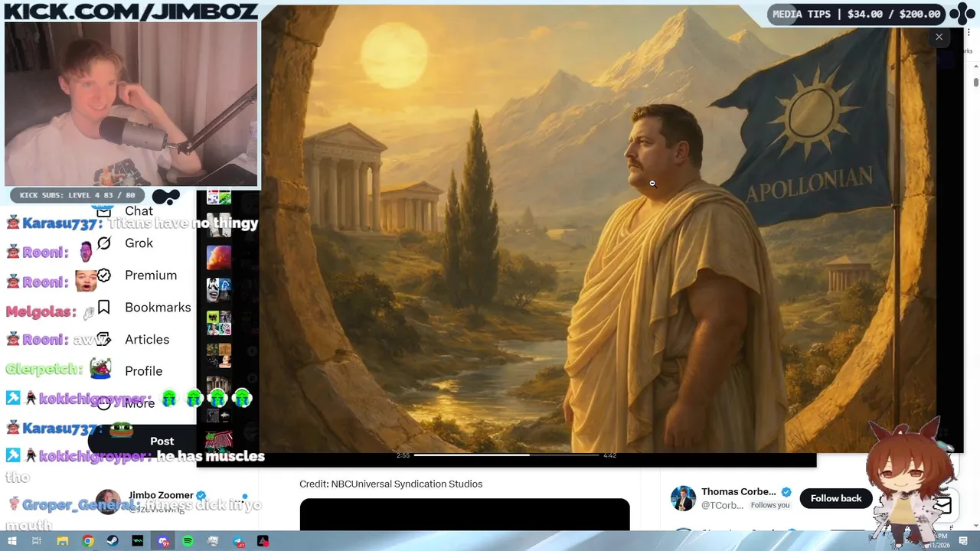Click the Follows you label
This screenshot has height=551, width=980.
pos(770,506)
